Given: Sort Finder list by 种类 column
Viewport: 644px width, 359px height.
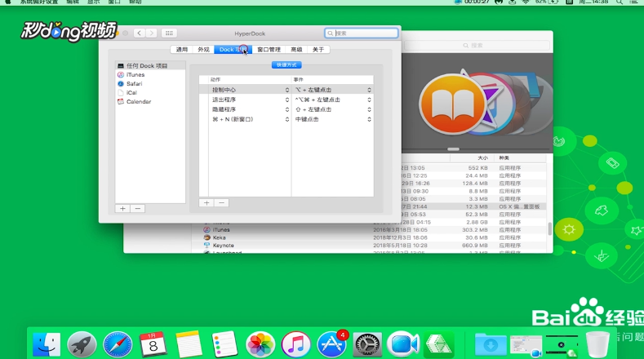Looking at the screenshot, I should click(x=520, y=157).
